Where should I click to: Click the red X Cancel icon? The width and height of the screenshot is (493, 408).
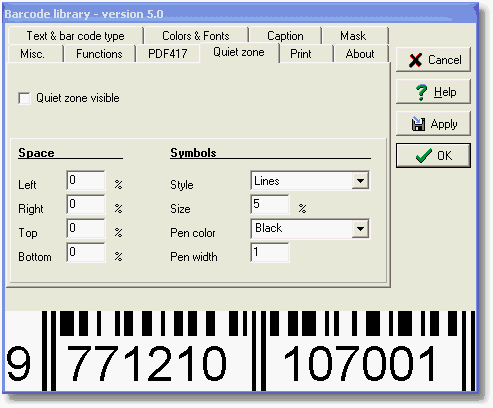click(415, 60)
